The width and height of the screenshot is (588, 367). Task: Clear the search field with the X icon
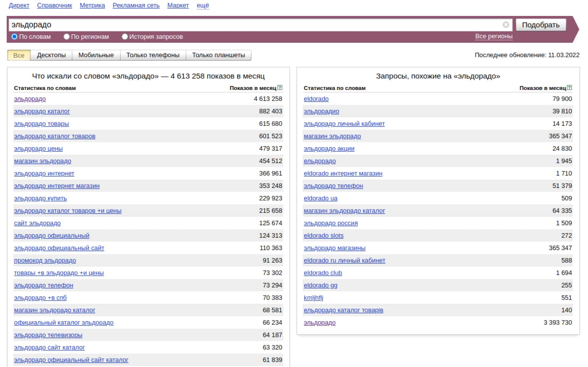click(x=506, y=25)
